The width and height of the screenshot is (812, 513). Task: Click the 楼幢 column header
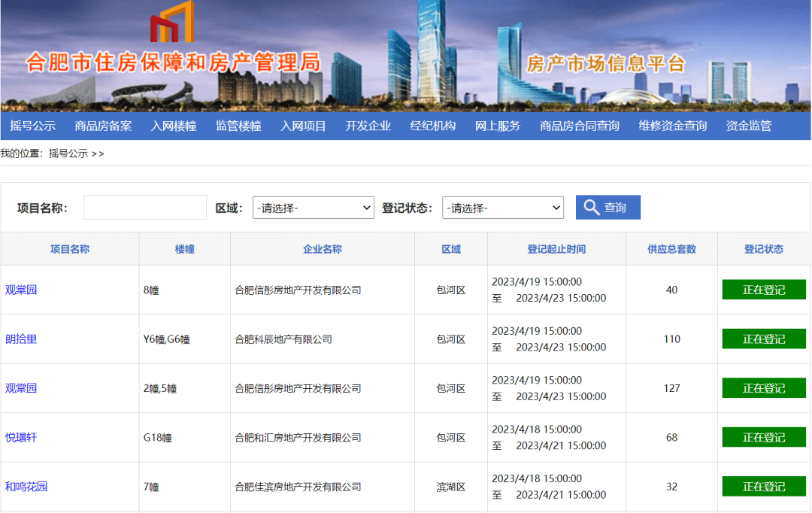coord(184,249)
